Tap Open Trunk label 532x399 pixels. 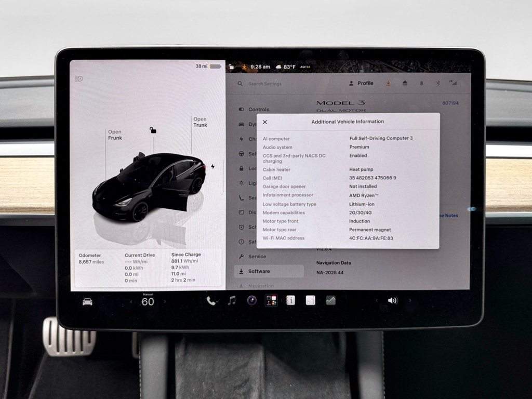click(200, 122)
